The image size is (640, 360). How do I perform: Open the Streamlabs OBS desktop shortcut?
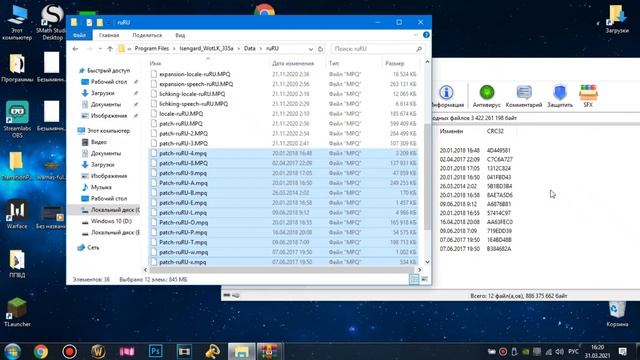[x=17, y=118]
